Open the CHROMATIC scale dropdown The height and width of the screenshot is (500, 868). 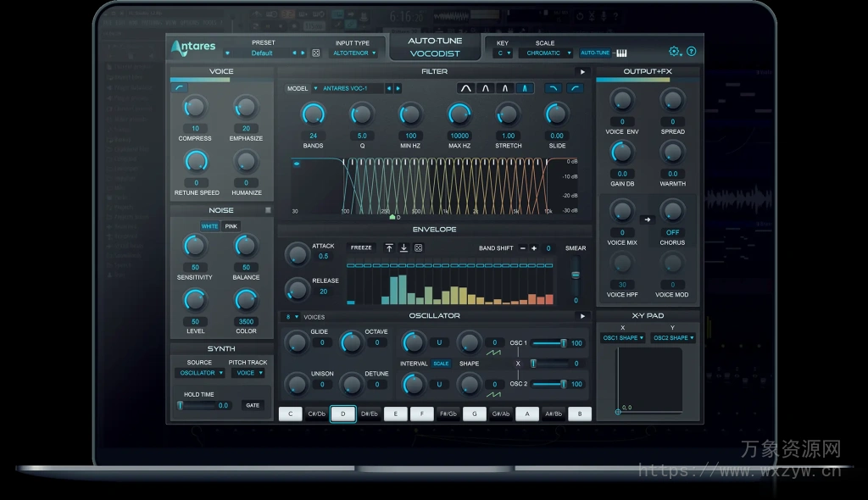(544, 53)
